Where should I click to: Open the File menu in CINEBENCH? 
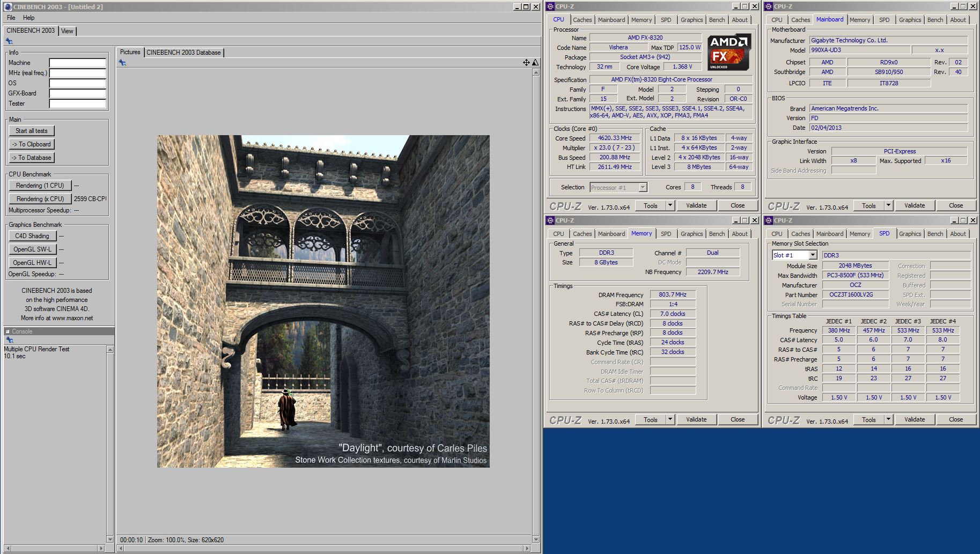(x=11, y=18)
